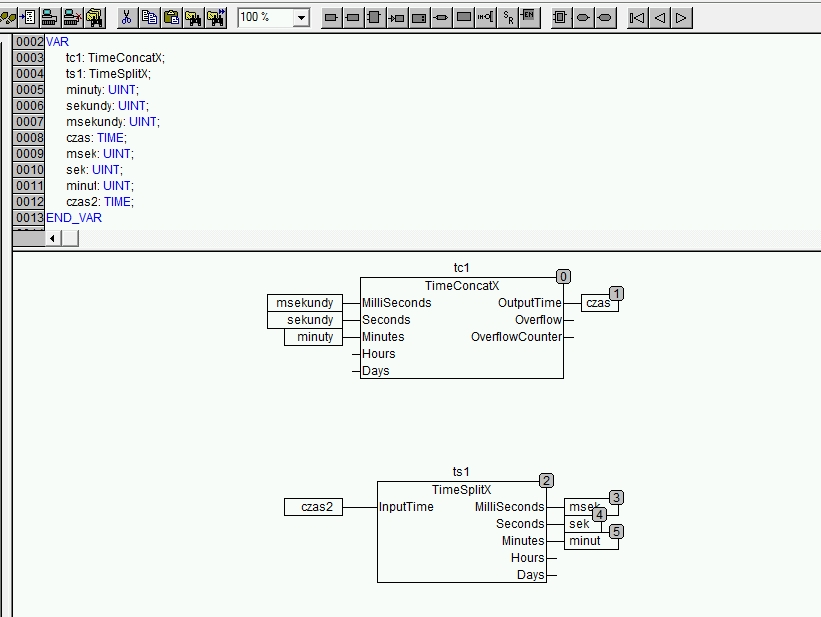Click the Set/Reset (S R) icon
This screenshot has height=617, width=821.
508,17
